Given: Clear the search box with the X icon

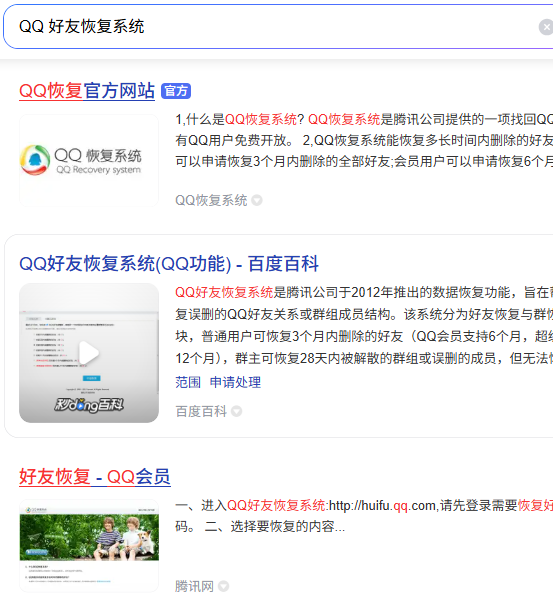Looking at the screenshot, I should tap(546, 27).
